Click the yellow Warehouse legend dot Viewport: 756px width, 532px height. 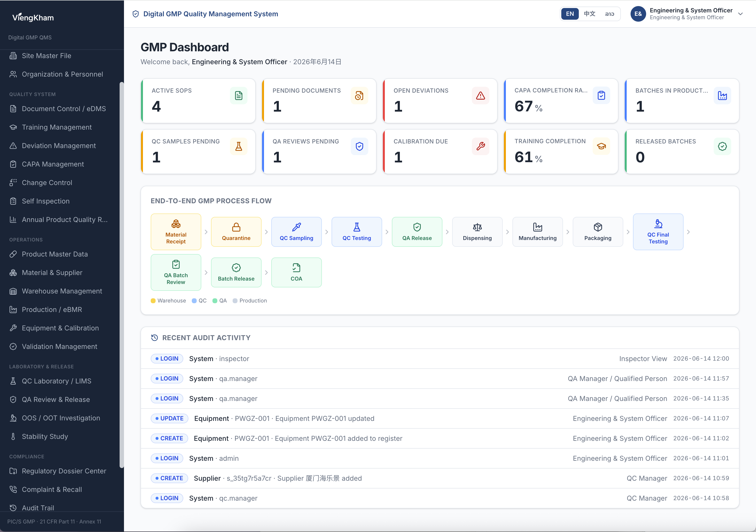click(x=153, y=301)
